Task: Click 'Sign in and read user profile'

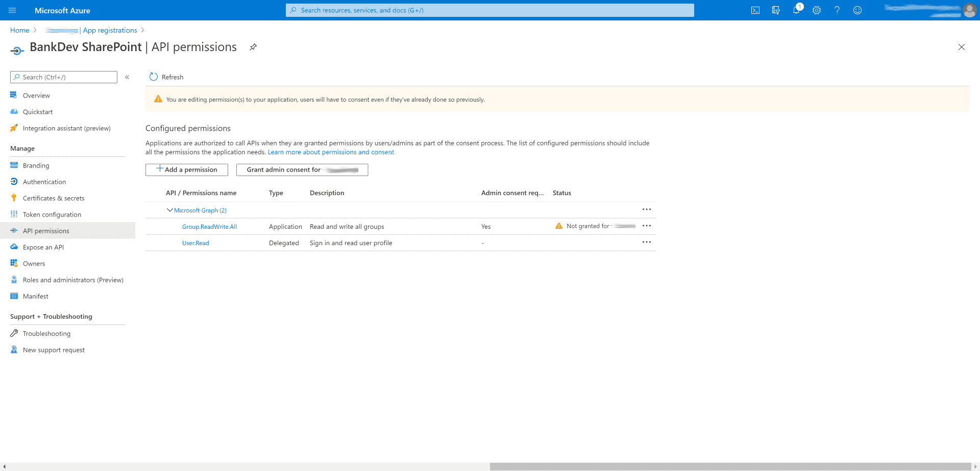Action: pos(351,243)
